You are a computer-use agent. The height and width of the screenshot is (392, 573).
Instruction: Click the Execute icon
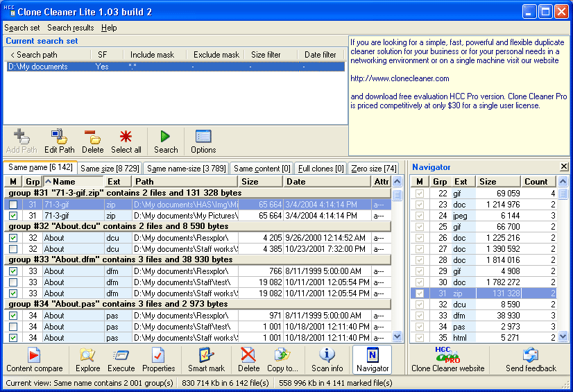121,360
